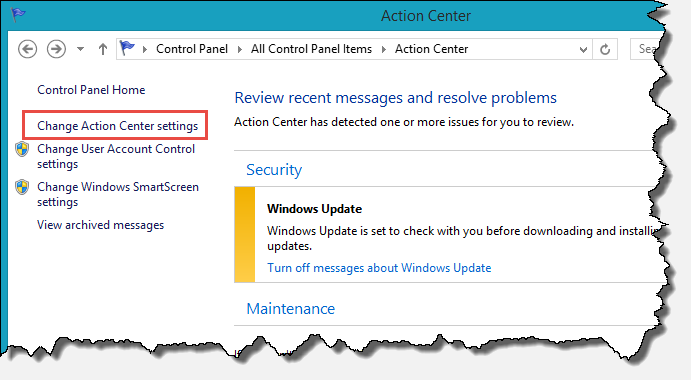
Task: Open View archived messages
Action: click(100, 225)
